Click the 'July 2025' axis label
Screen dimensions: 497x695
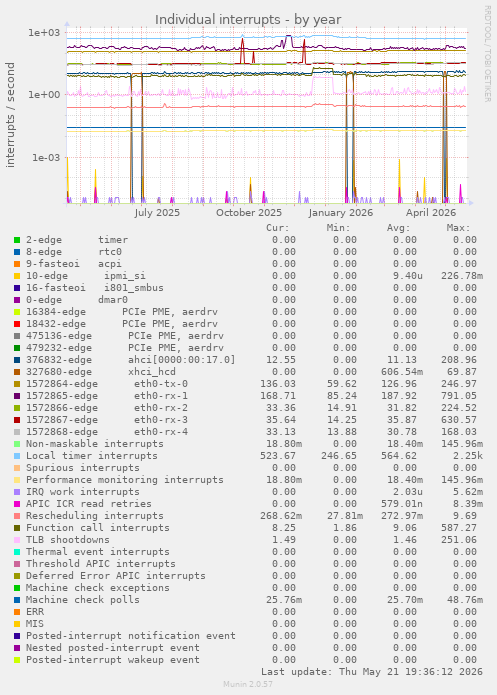[157, 212]
